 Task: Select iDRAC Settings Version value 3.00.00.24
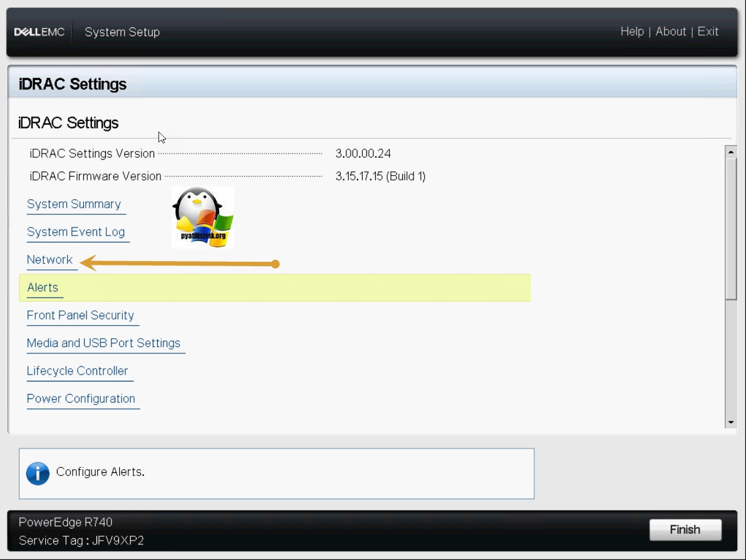363,153
